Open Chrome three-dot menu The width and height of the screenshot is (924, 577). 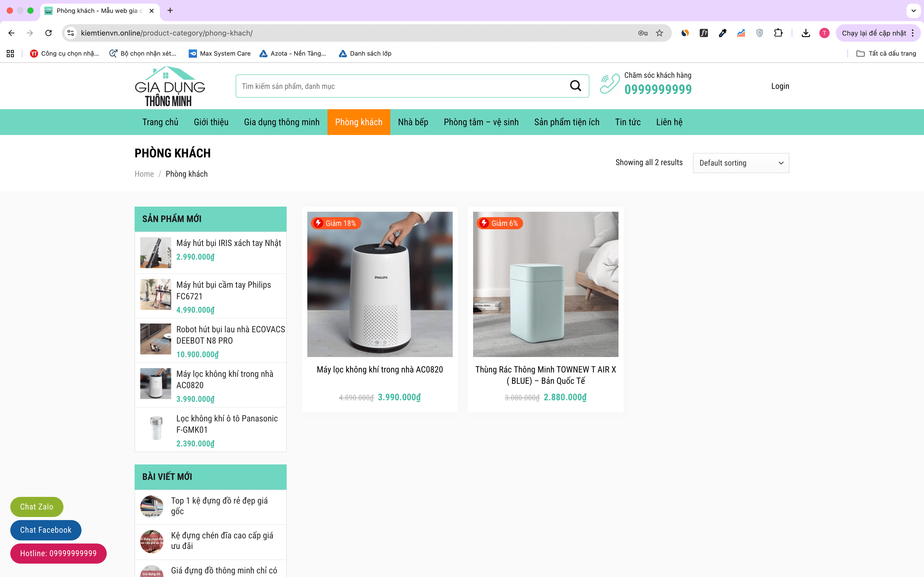913,33
